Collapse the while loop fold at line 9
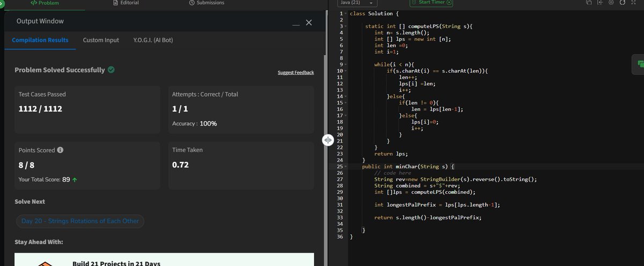Screen dimensions: 644x266 point(346,64)
